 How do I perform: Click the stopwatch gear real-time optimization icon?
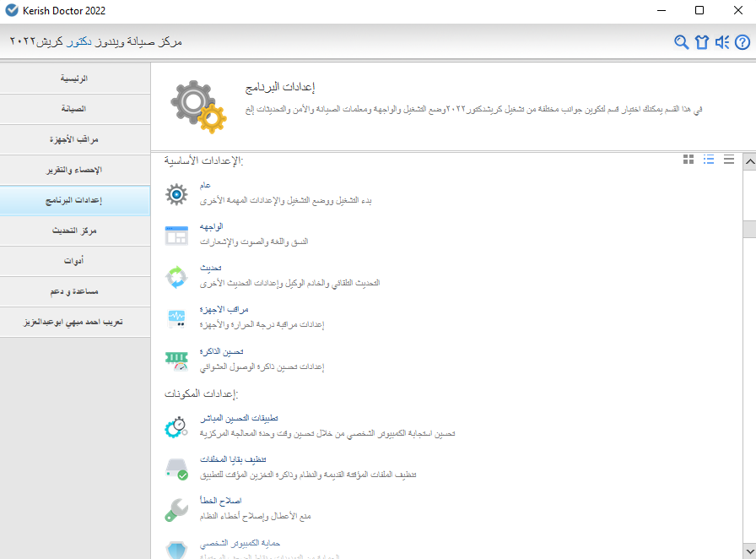click(176, 426)
